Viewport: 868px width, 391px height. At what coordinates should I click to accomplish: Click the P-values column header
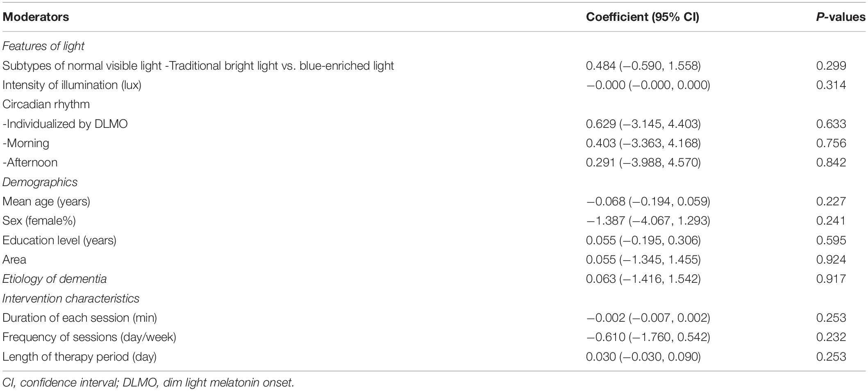pyautogui.click(x=841, y=17)
